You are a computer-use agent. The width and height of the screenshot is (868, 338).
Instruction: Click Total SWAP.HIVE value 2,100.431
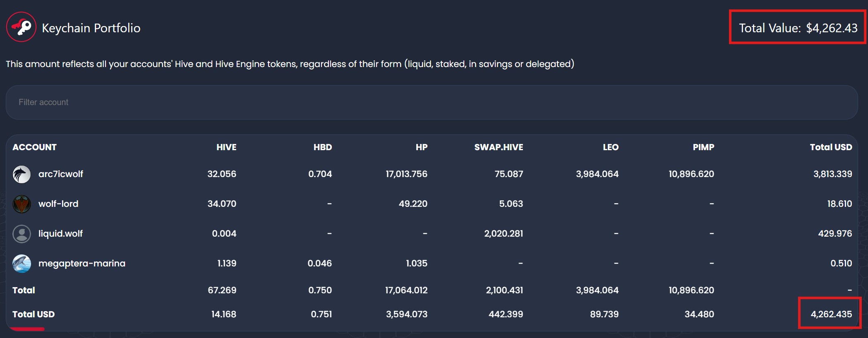pyautogui.click(x=504, y=290)
